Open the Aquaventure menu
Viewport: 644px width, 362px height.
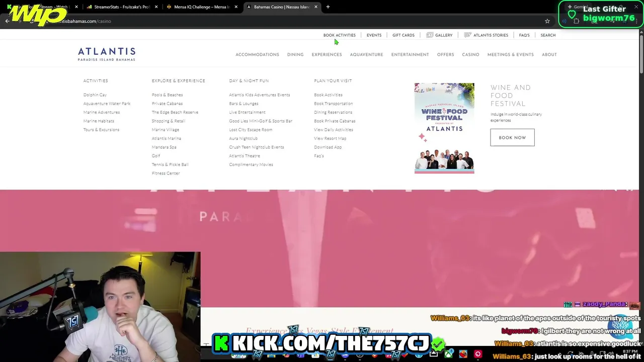[366, 55]
